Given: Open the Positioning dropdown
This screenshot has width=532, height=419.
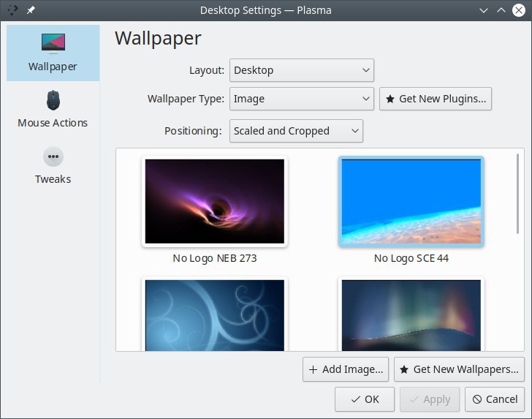Looking at the screenshot, I should tap(296, 131).
